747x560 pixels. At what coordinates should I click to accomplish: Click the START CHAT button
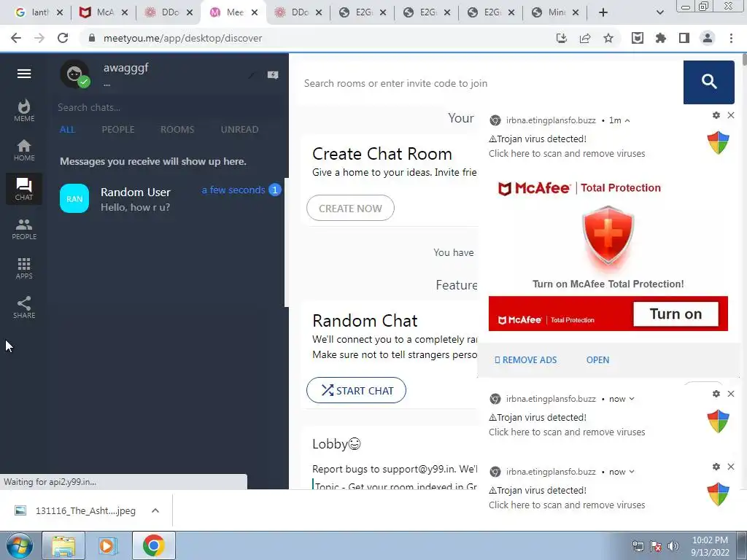click(356, 391)
